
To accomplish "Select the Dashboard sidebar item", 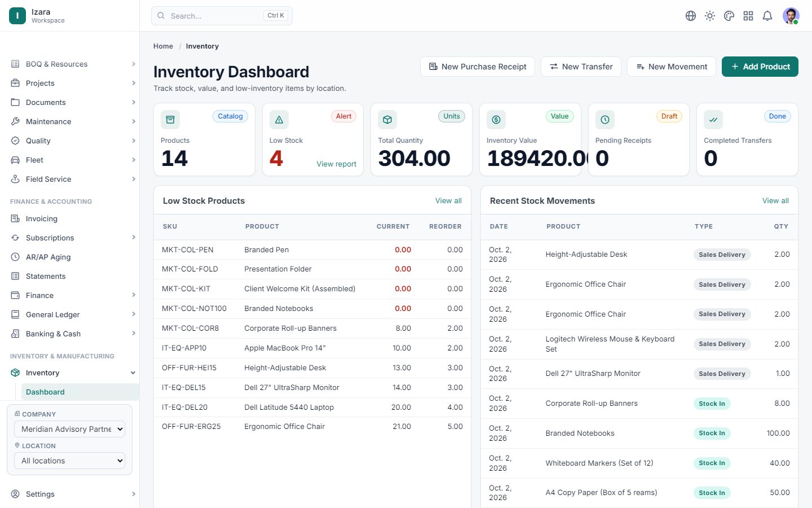I will coord(80,392).
